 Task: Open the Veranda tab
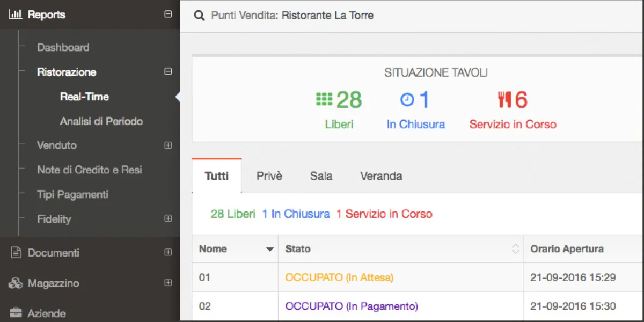381,176
